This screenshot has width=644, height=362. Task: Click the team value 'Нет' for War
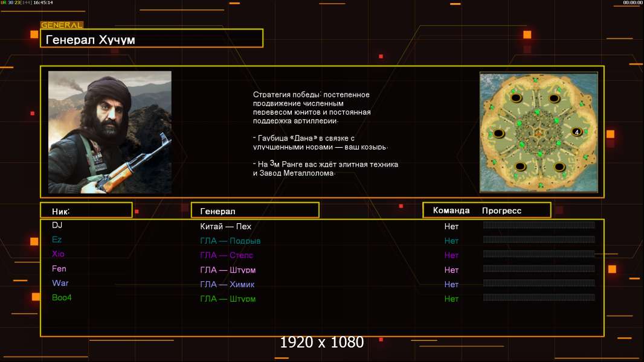(451, 284)
